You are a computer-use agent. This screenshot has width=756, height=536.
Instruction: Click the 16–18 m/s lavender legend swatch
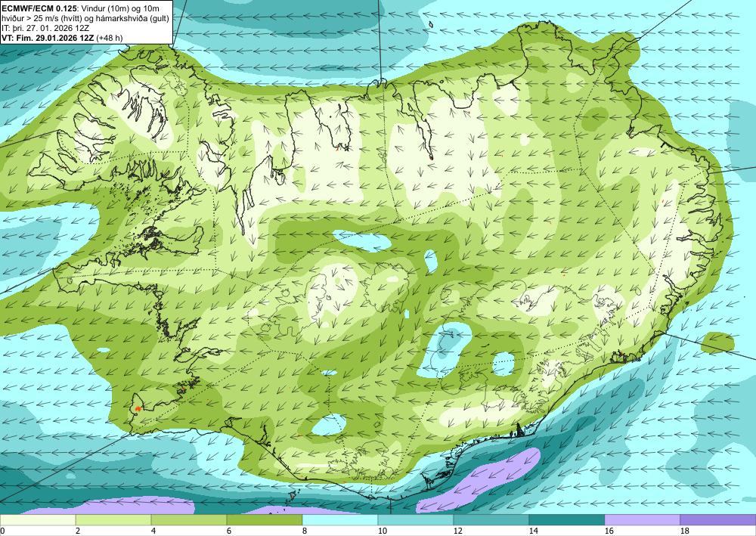[x=642, y=519]
